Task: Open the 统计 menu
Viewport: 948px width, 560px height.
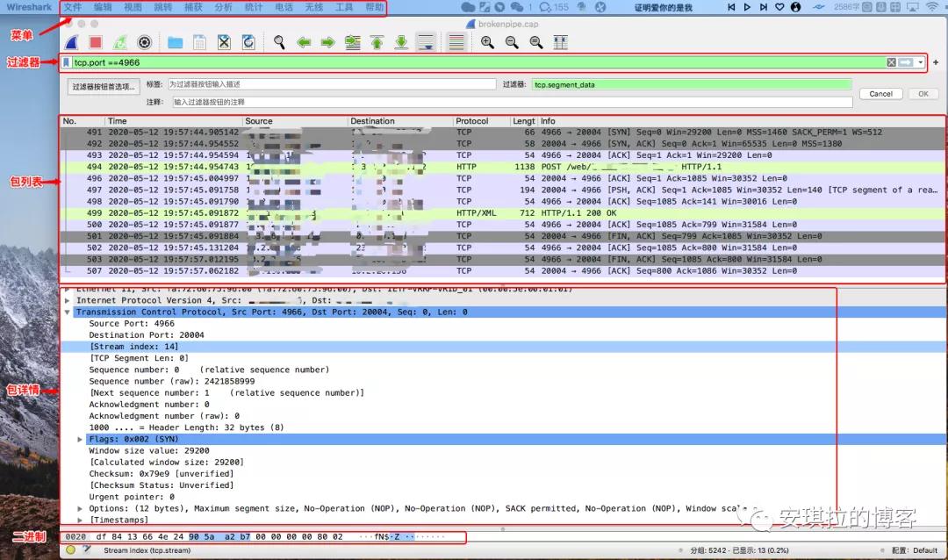Action: click(253, 7)
